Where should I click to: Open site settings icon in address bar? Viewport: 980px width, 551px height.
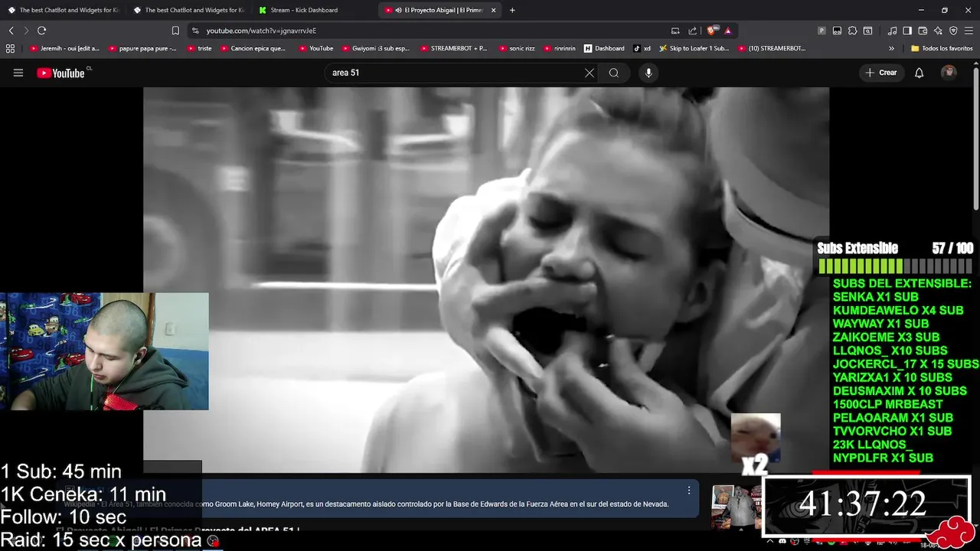[x=195, y=31]
